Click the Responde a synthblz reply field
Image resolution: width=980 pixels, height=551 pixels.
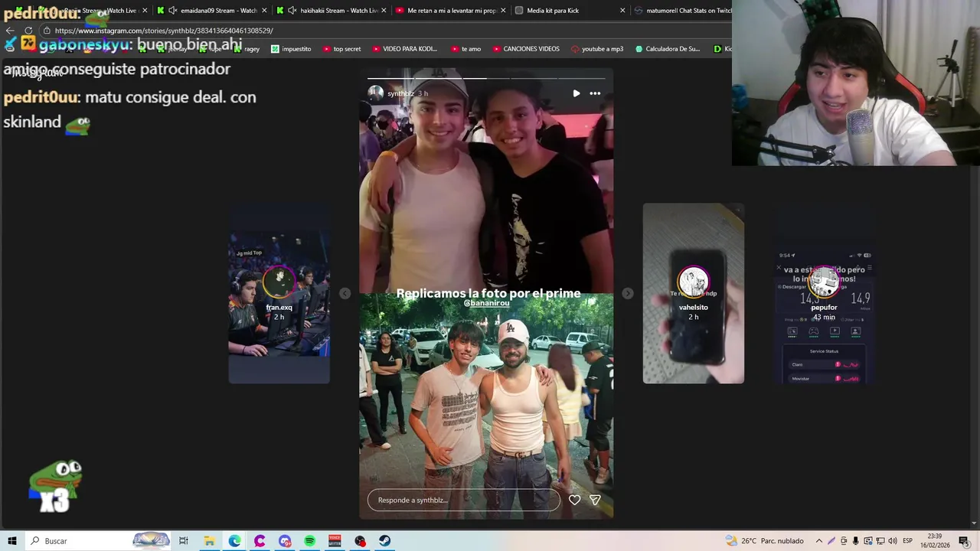click(464, 500)
